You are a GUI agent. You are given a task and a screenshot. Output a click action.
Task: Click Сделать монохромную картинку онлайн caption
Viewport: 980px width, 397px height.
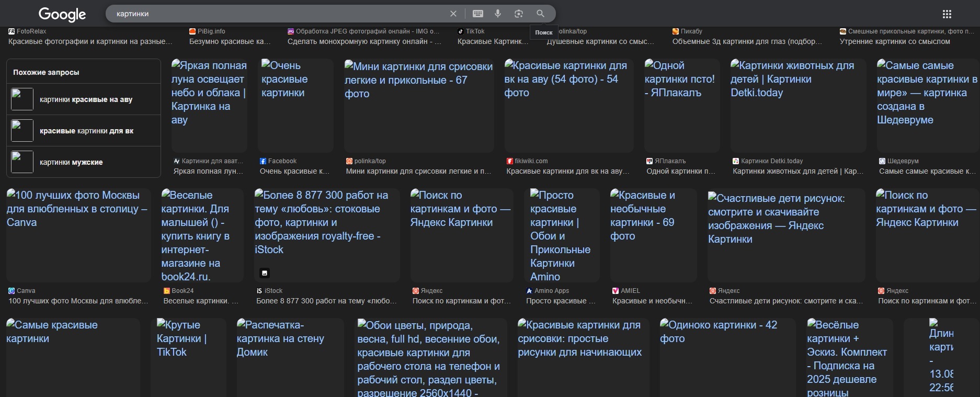(364, 41)
